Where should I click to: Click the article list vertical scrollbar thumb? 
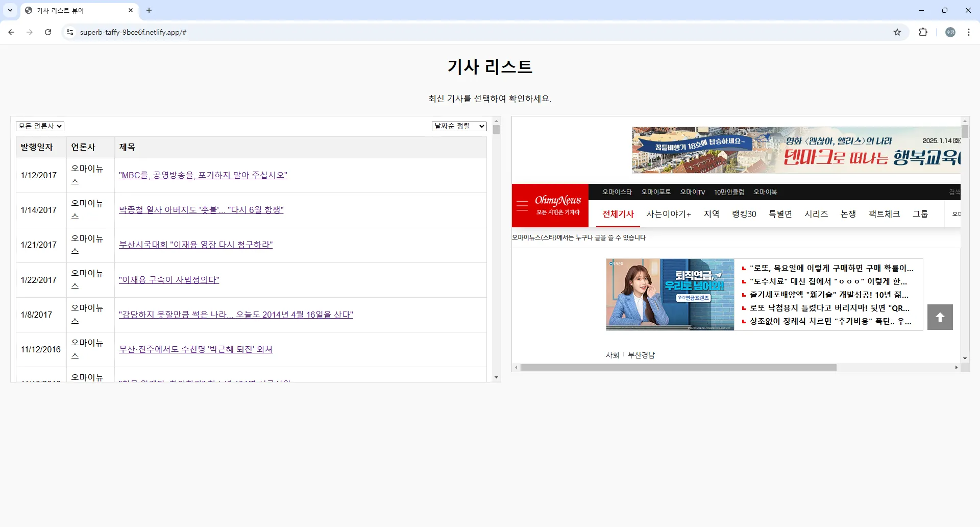(x=496, y=129)
